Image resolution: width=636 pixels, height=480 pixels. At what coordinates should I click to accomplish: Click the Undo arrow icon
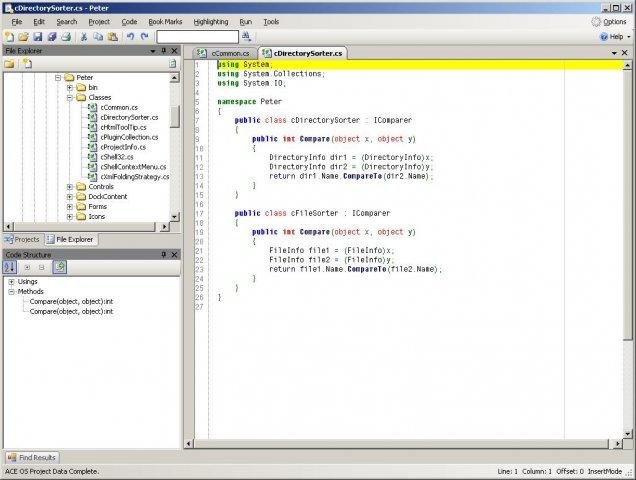[x=130, y=36]
